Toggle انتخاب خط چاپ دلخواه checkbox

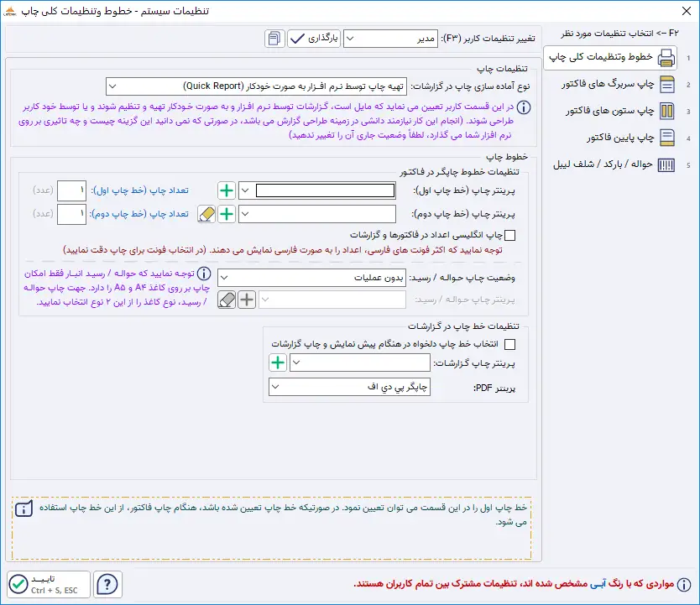point(509,344)
